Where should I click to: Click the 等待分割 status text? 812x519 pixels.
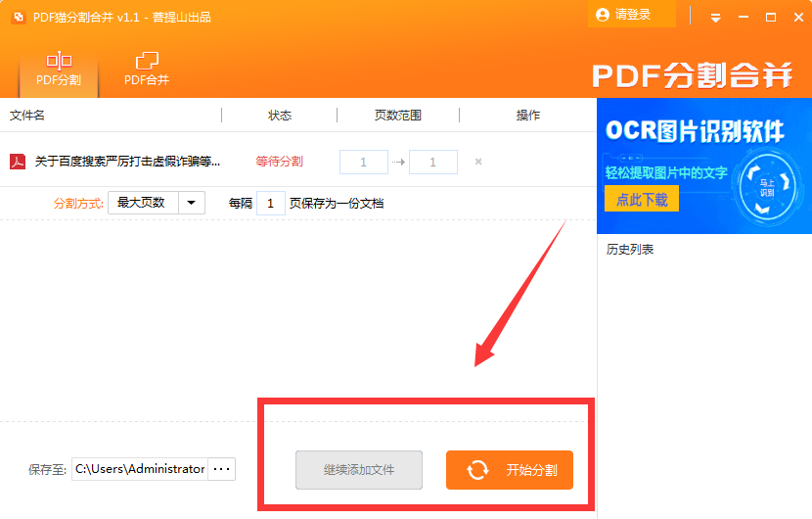click(280, 162)
